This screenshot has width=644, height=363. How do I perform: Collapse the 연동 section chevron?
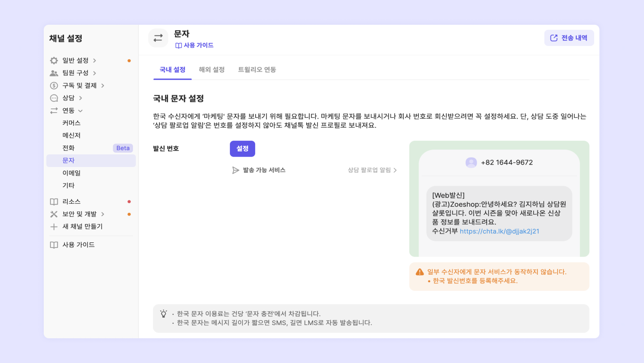[x=80, y=111]
